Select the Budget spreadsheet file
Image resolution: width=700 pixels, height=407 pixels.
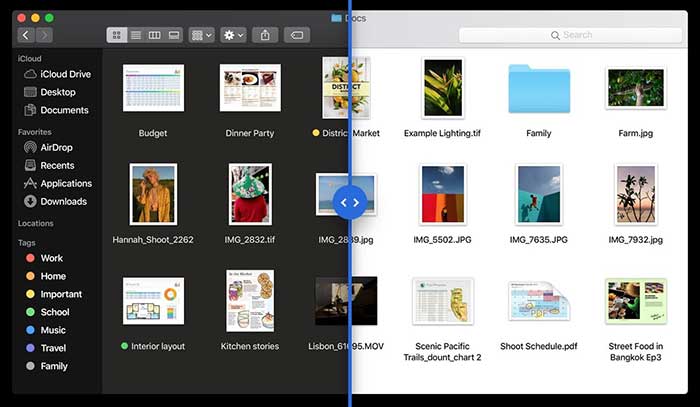[153, 87]
